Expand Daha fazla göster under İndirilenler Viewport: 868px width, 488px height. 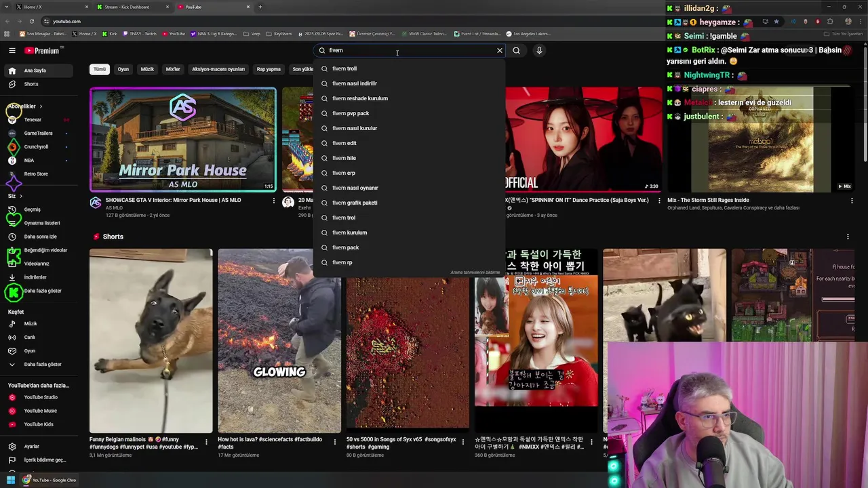pyautogui.click(x=39, y=291)
